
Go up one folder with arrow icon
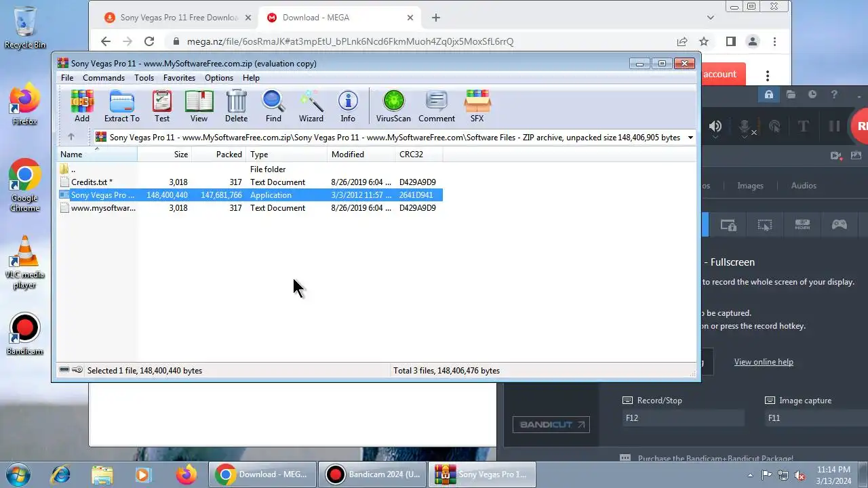coord(71,137)
